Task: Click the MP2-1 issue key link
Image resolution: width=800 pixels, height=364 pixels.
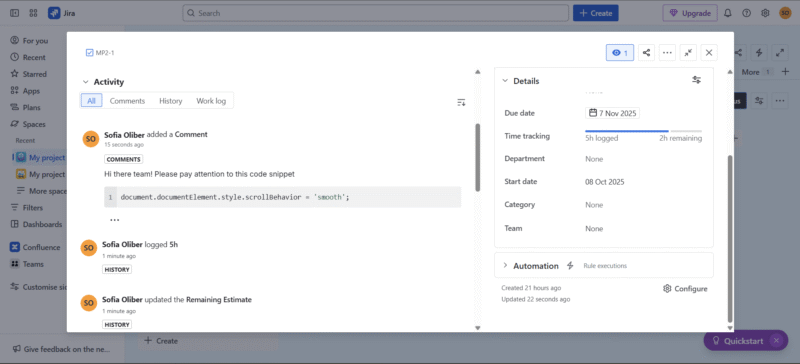Action: pyautogui.click(x=105, y=53)
